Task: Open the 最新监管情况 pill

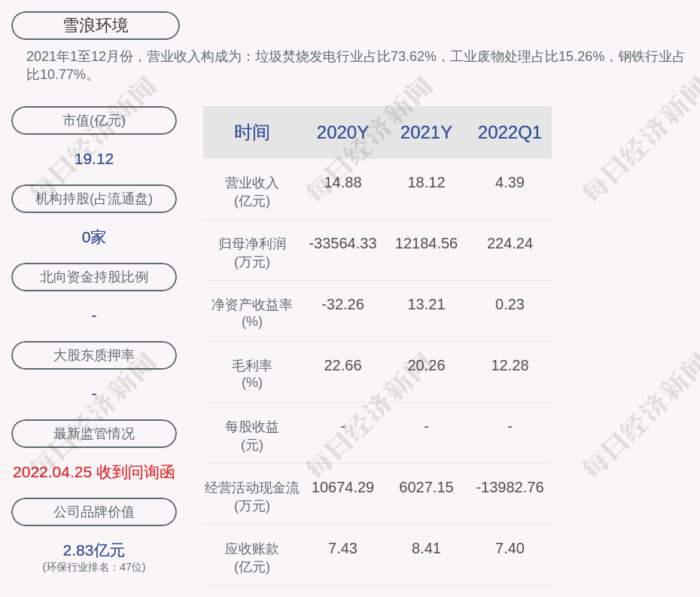Action: coord(94,434)
